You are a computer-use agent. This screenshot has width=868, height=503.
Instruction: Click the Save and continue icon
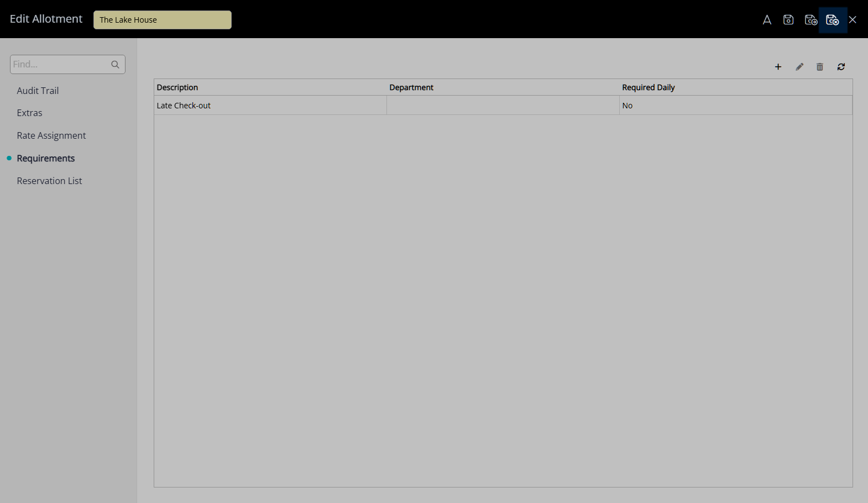811,20
